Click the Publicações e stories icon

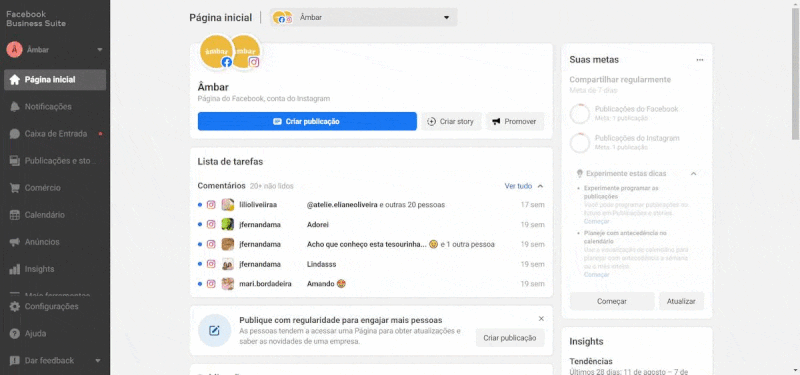pyautogui.click(x=15, y=161)
